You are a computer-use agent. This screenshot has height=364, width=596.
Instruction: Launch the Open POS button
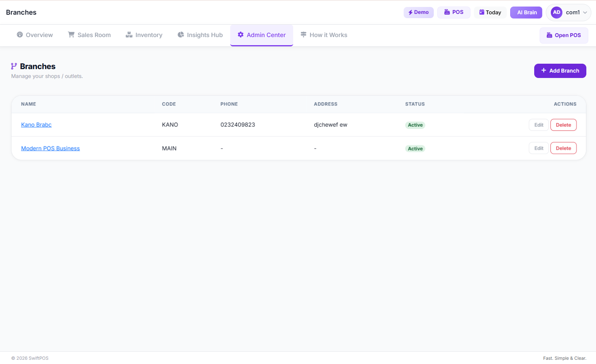coord(564,36)
